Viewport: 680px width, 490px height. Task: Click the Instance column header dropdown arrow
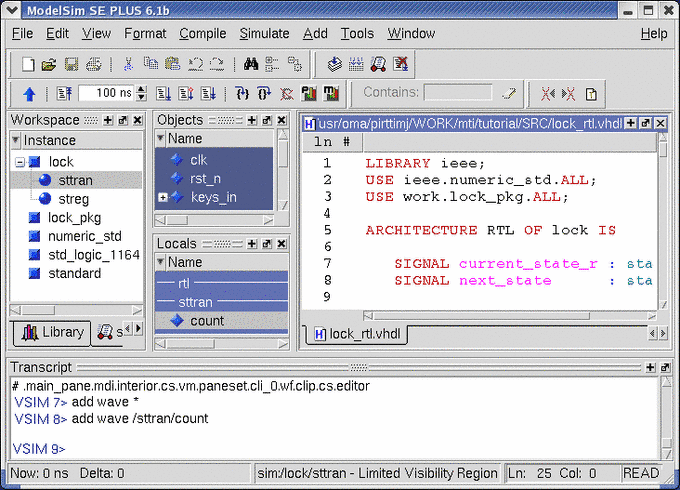pyautogui.click(x=17, y=141)
